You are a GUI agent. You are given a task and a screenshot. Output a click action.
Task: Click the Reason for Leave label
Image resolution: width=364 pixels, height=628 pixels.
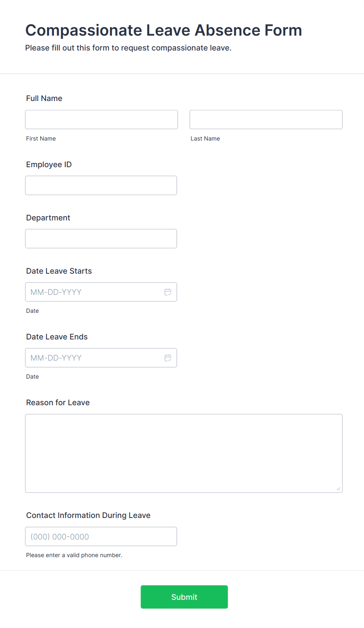(58, 402)
